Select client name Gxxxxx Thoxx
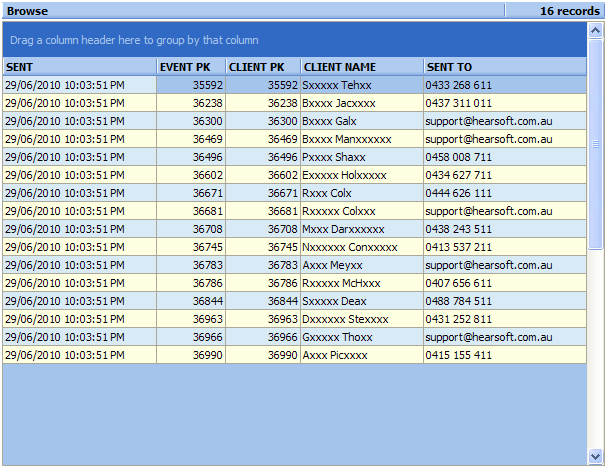The width and height of the screenshot is (607, 468). click(337, 337)
